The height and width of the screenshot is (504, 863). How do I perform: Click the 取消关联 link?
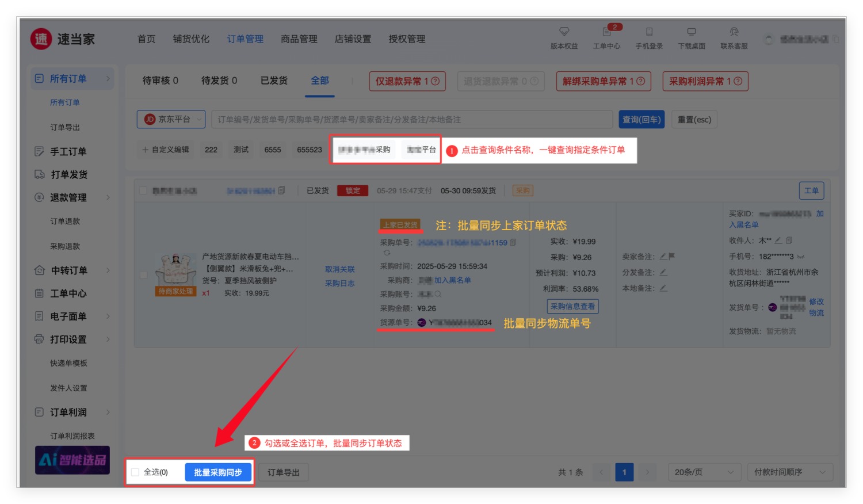(339, 269)
